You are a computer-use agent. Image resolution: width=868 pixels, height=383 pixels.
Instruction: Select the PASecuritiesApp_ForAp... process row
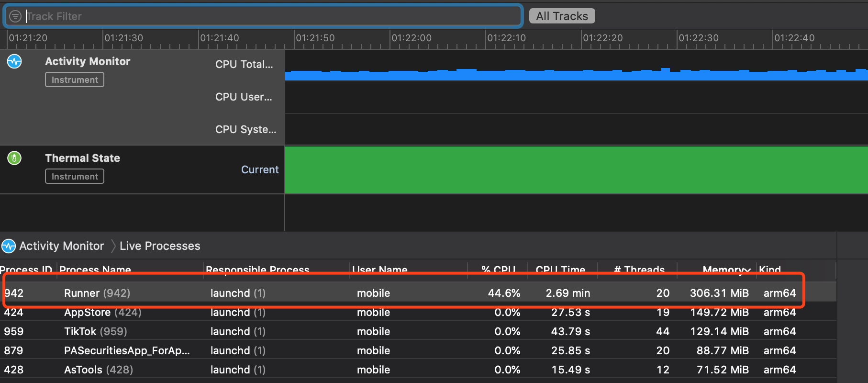418,350
